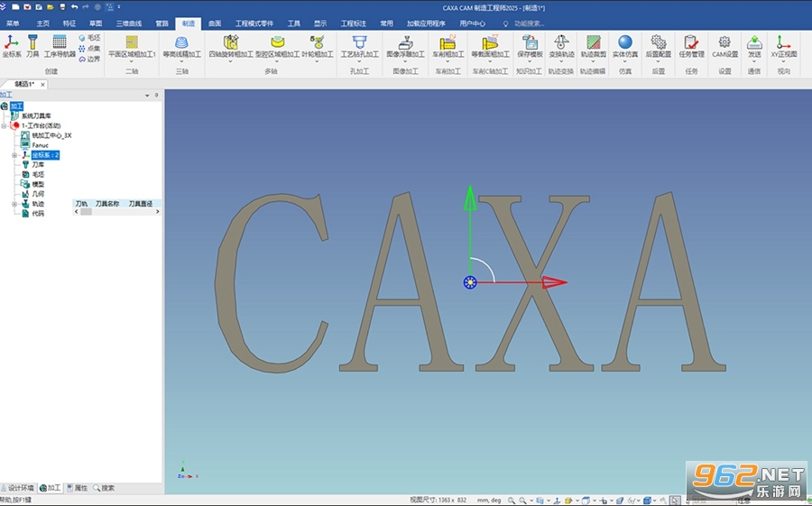
Task: Click the 工艺钻孔加工 drilling icon
Action: click(359, 46)
